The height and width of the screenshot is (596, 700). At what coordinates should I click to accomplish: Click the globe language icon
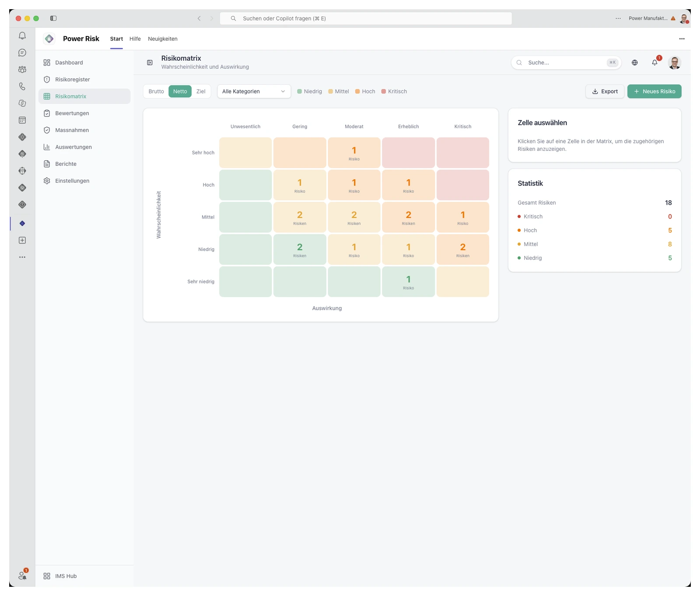click(x=635, y=63)
